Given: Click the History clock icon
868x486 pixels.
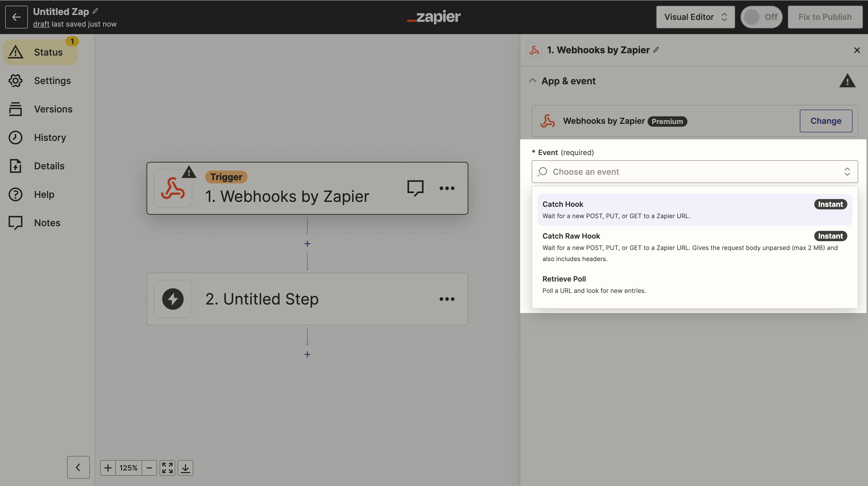Looking at the screenshot, I should (x=16, y=138).
